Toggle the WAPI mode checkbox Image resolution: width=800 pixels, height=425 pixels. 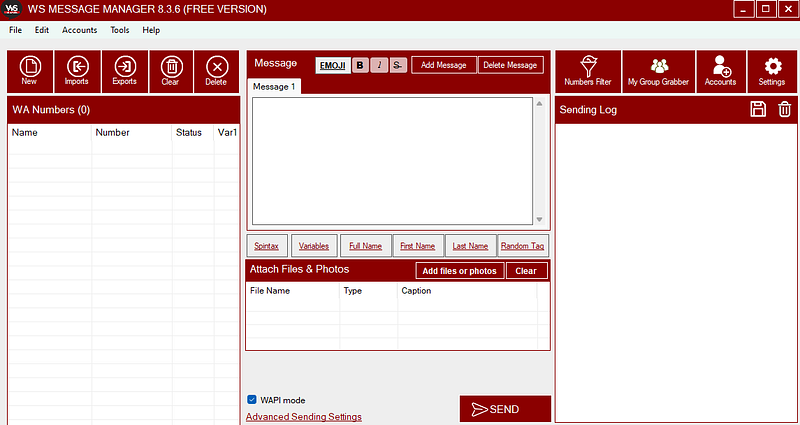tap(252, 399)
